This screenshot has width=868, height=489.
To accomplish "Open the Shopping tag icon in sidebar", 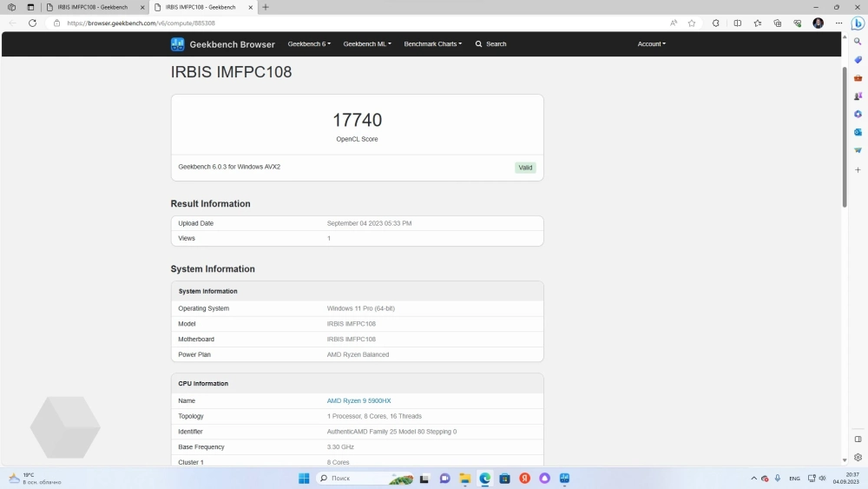I will click(858, 60).
